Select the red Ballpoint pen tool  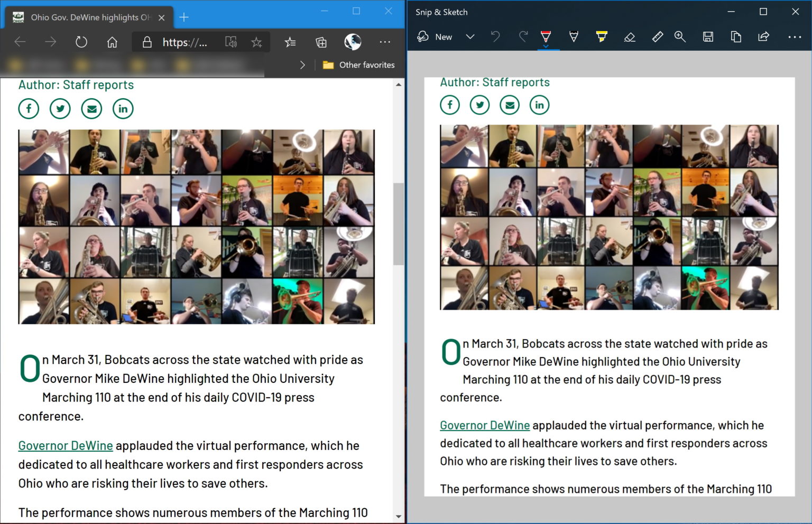point(546,37)
